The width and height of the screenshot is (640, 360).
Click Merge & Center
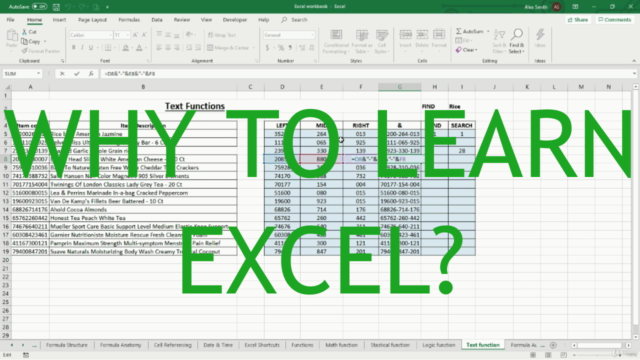[x=229, y=48]
